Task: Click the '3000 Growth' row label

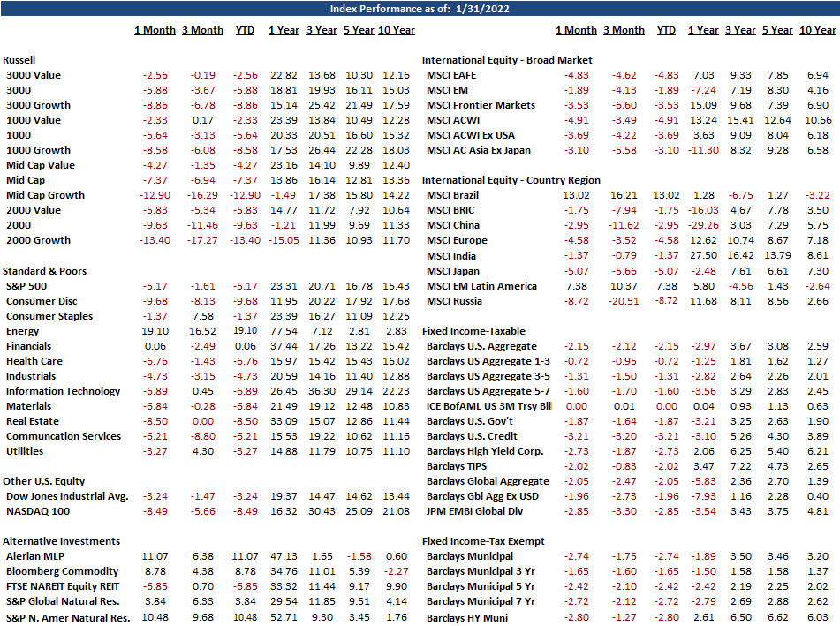Action: pyautogui.click(x=39, y=105)
